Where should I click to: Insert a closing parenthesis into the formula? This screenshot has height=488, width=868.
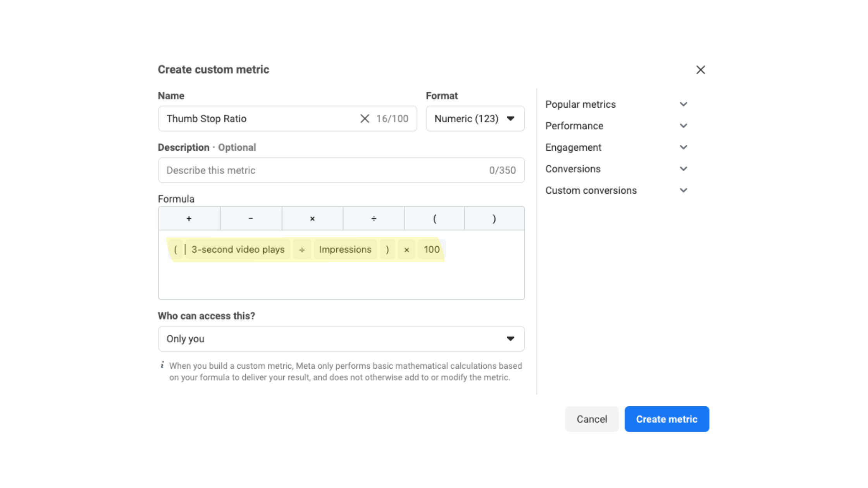point(494,218)
